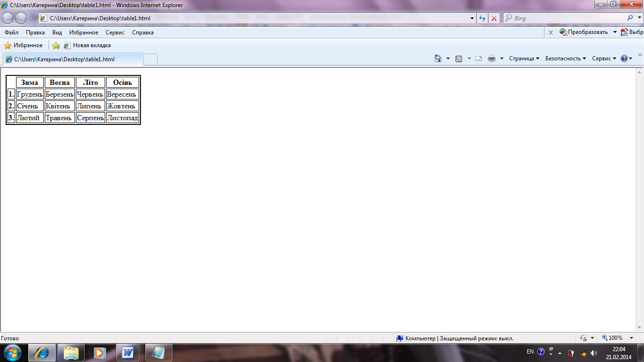Click the browser Forward arrow button
Image resolution: width=644 pixels, height=362 pixels.
pos(21,18)
